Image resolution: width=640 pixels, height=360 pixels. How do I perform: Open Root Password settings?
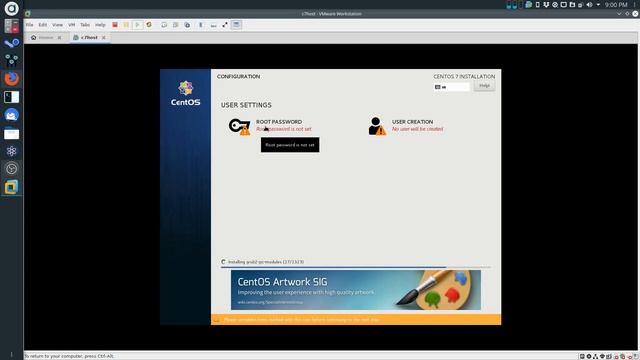(x=279, y=122)
